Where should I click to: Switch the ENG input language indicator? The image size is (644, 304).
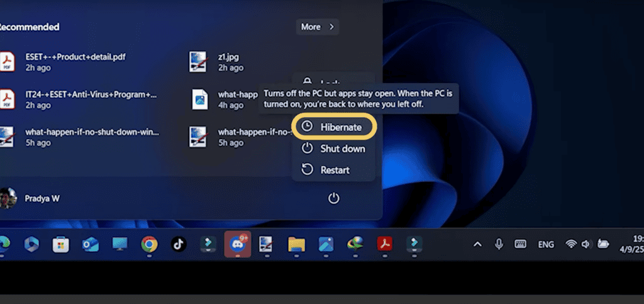(x=545, y=244)
